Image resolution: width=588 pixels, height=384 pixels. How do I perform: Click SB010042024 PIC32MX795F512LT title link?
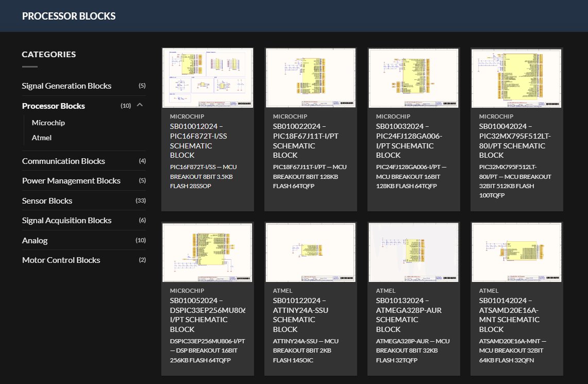click(515, 141)
